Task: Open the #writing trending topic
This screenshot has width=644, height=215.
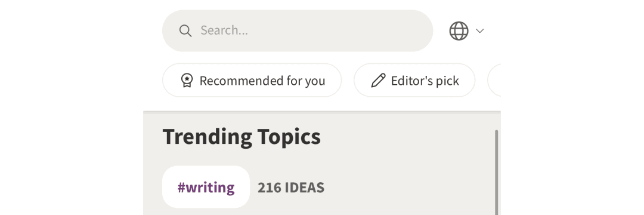Action: coord(206,187)
